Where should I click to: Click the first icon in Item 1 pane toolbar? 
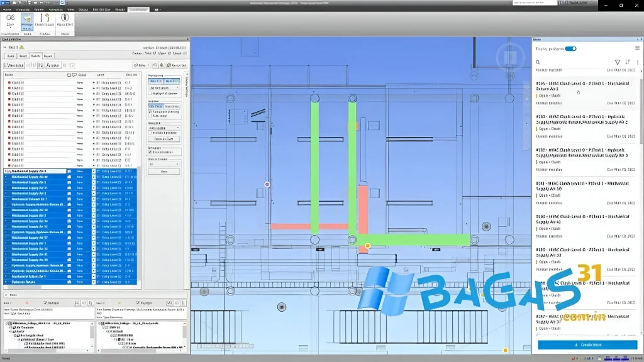77,303
